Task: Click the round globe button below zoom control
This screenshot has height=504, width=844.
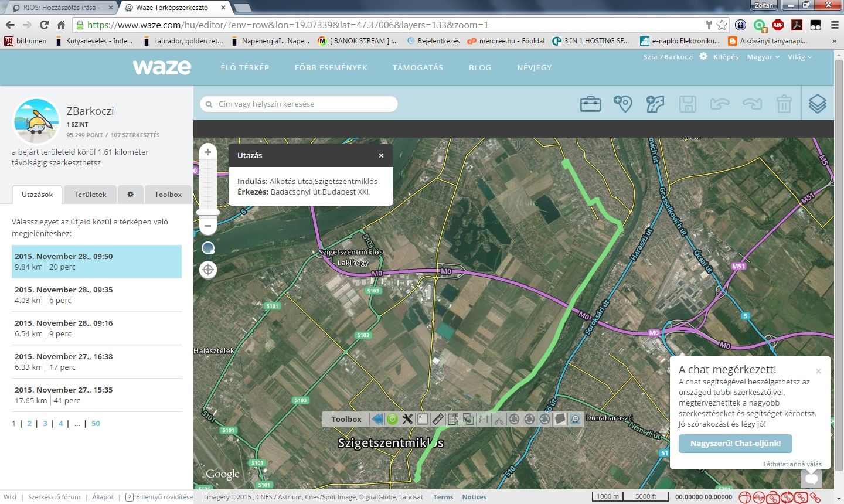Action: tap(207, 248)
